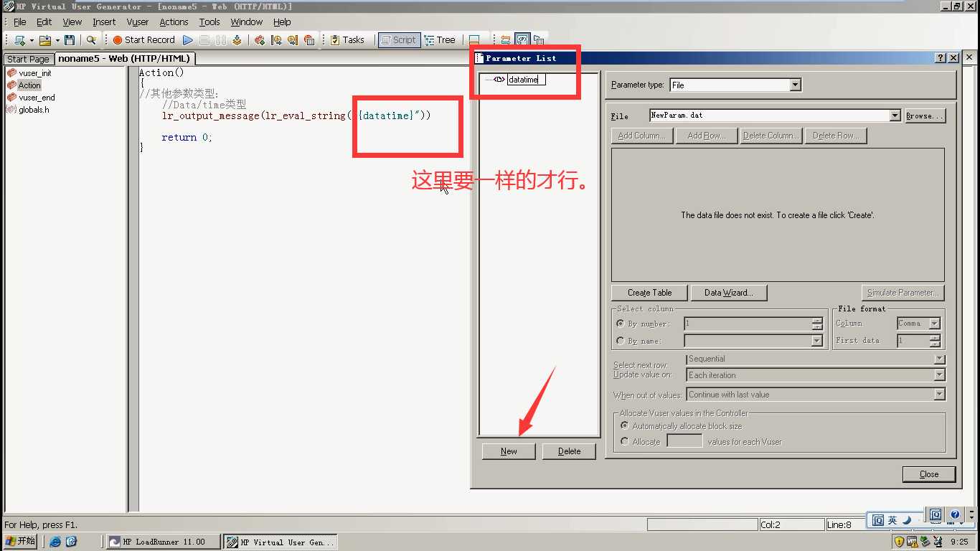This screenshot has width=980, height=551.
Task: Click the Browse... button
Action: click(x=924, y=116)
